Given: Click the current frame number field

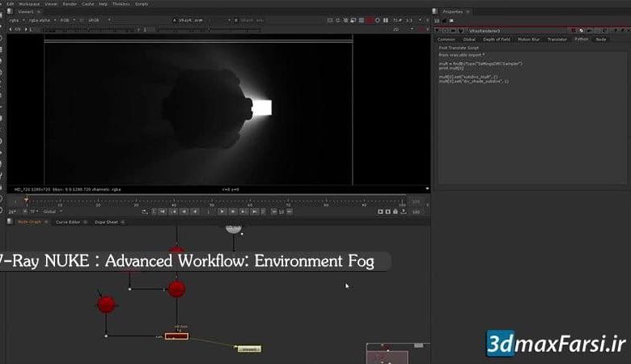Looking at the screenshot, I should point(209,212).
